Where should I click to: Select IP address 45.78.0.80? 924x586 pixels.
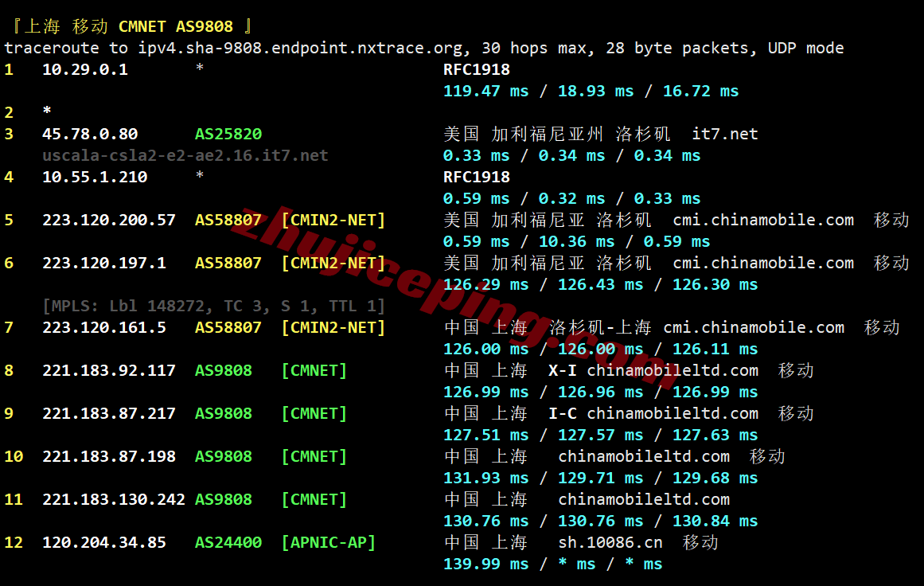(x=90, y=134)
